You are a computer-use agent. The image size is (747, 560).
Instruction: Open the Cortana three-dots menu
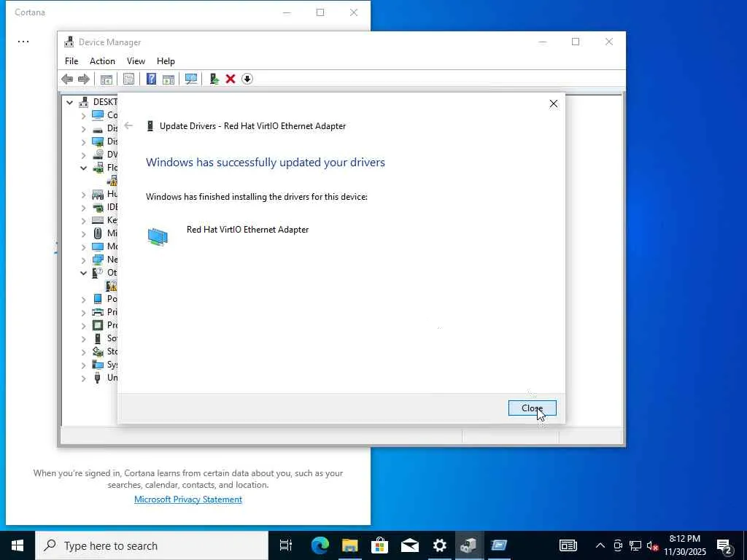(x=23, y=42)
